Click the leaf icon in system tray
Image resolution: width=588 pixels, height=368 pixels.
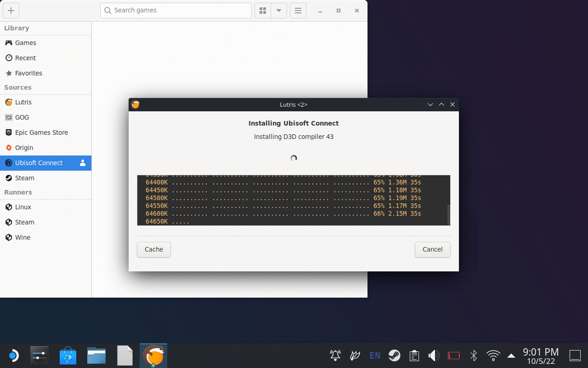(x=355, y=355)
